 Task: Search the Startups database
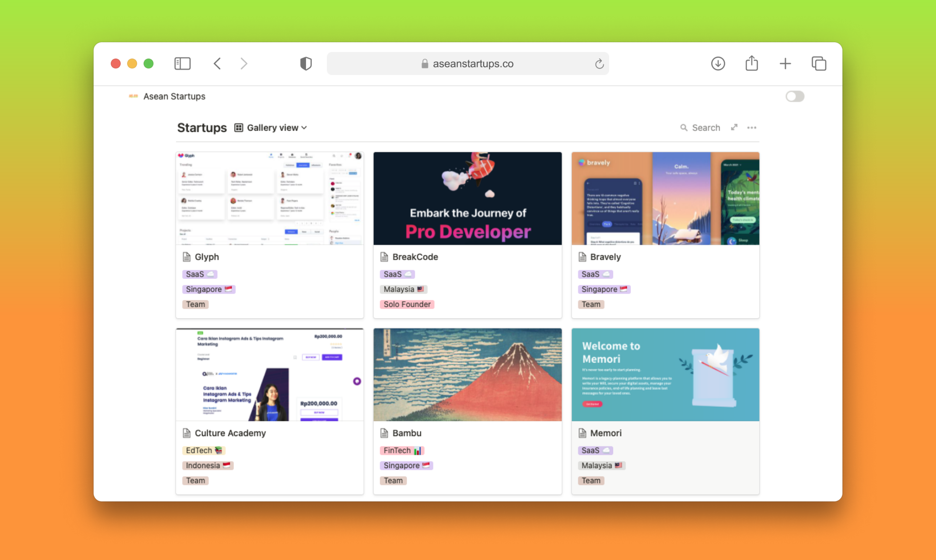[x=700, y=127]
